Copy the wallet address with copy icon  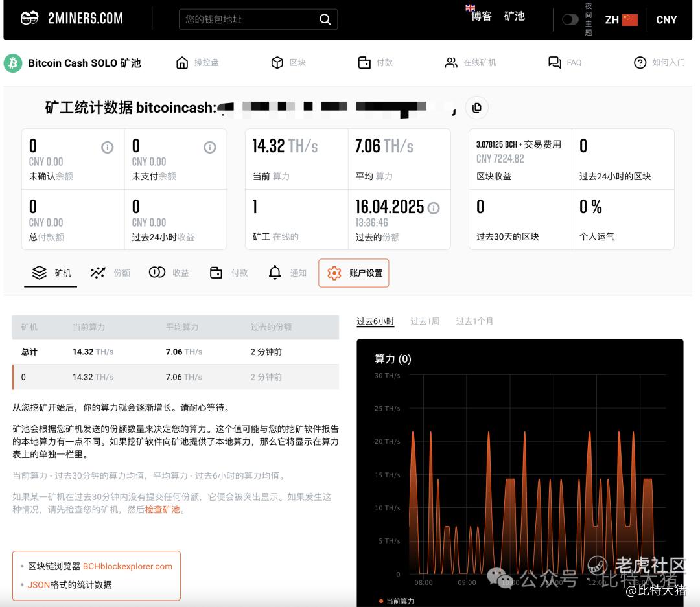[x=477, y=108]
